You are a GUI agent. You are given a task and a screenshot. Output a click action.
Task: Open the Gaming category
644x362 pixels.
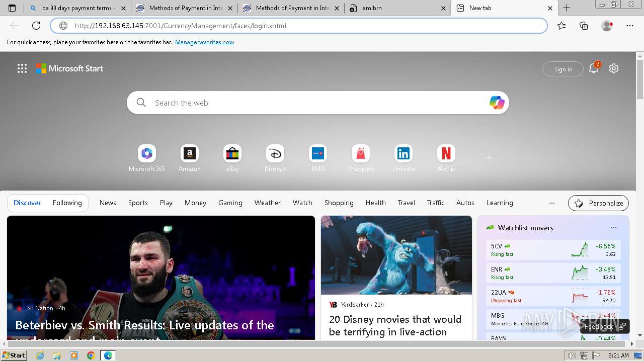[x=230, y=203]
